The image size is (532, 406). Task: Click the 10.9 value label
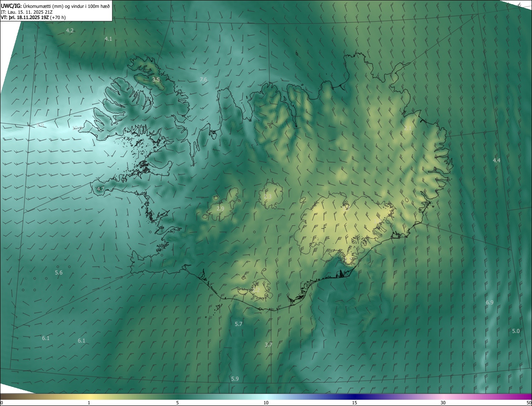77,128
